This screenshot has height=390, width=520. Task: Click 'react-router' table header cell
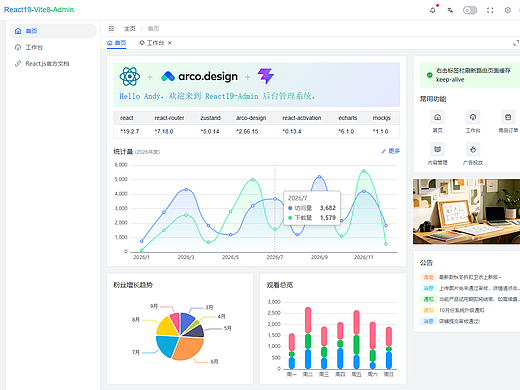(169, 118)
